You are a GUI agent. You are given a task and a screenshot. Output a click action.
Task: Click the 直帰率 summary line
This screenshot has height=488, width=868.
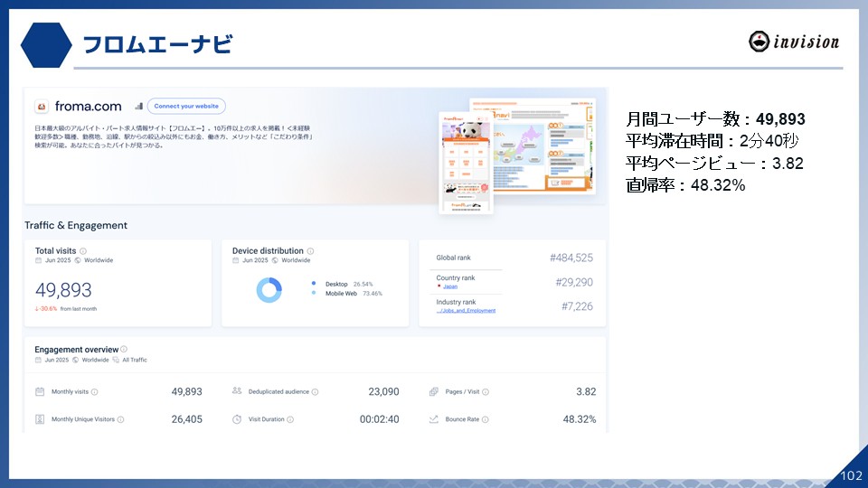(685, 184)
